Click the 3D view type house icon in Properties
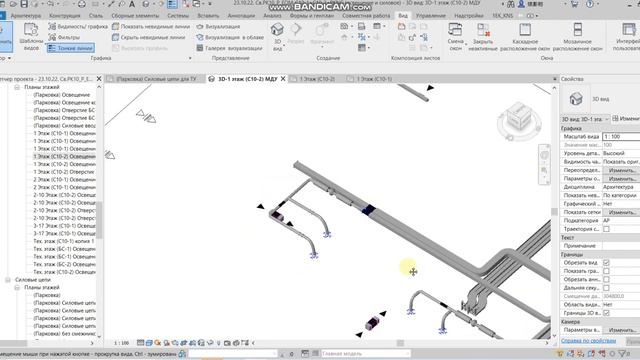Viewport: 640px width, 360px height. [576, 99]
